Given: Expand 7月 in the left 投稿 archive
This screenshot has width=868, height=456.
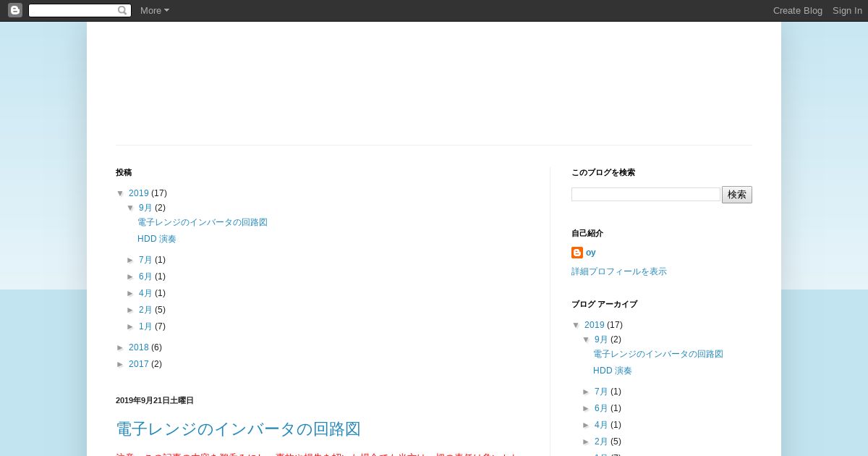Looking at the screenshot, I should tap(131, 261).
